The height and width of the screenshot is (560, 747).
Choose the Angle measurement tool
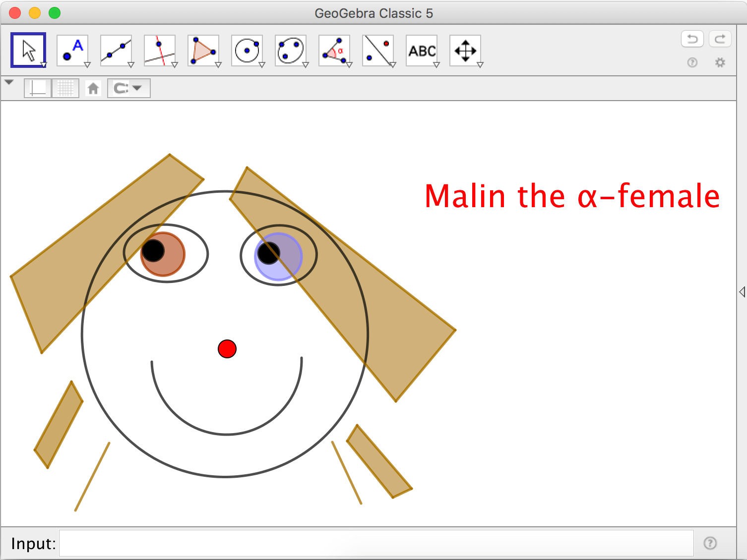pyautogui.click(x=334, y=50)
